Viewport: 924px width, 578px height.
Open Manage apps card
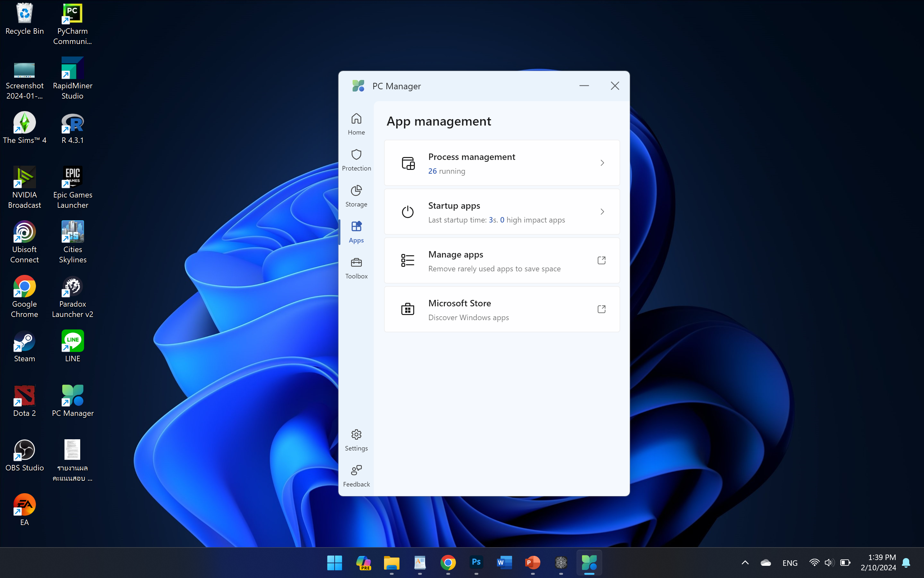502,260
